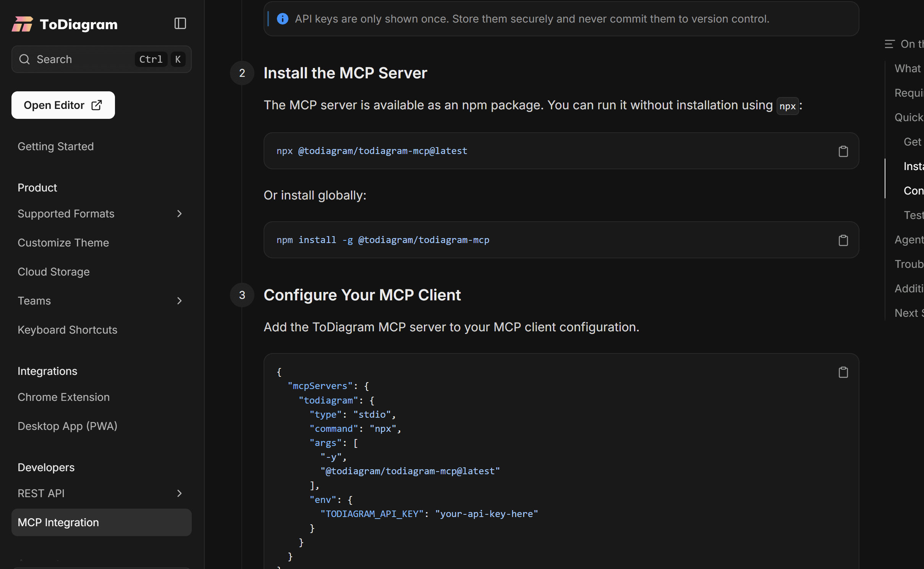Click the blue info icon in API keys notice

(282, 19)
